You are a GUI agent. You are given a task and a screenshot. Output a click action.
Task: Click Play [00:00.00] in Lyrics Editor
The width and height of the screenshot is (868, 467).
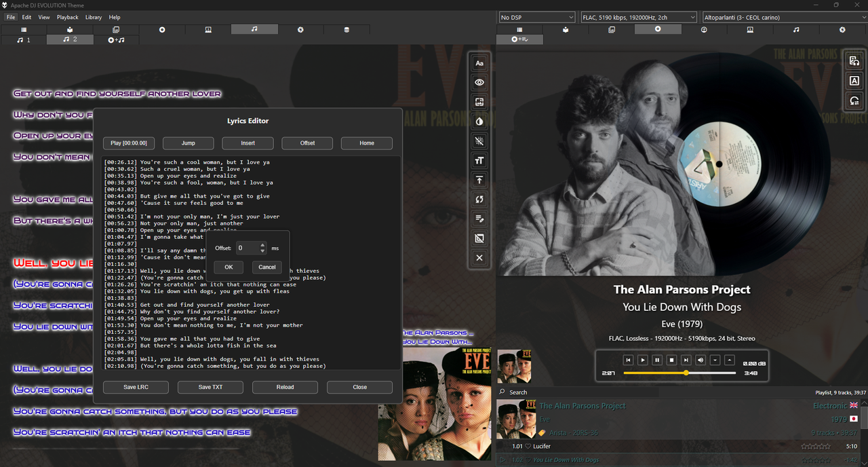tap(129, 143)
